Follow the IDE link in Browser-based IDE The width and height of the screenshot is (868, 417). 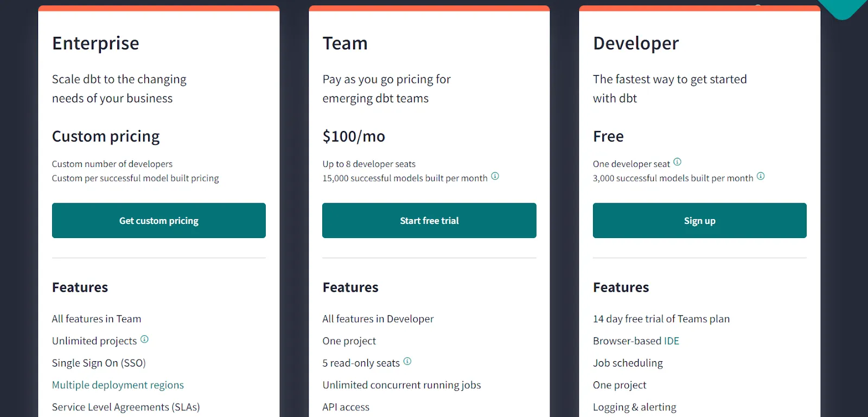tap(672, 341)
